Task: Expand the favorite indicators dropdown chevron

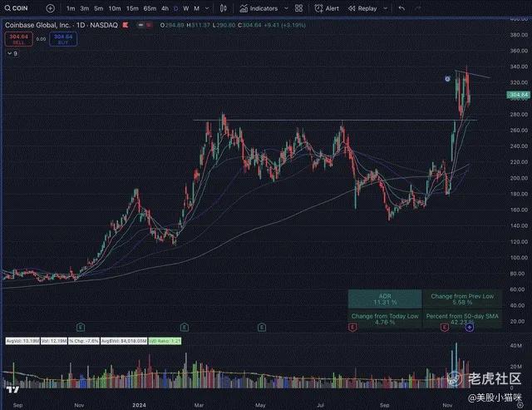Action: point(286,8)
